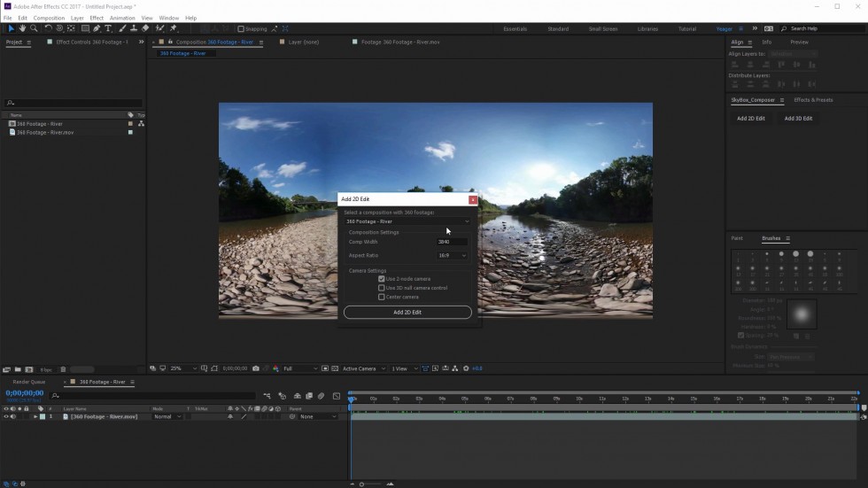Pick the Horizontal Type tool
The width and height of the screenshot is (868, 488).
pos(108,28)
